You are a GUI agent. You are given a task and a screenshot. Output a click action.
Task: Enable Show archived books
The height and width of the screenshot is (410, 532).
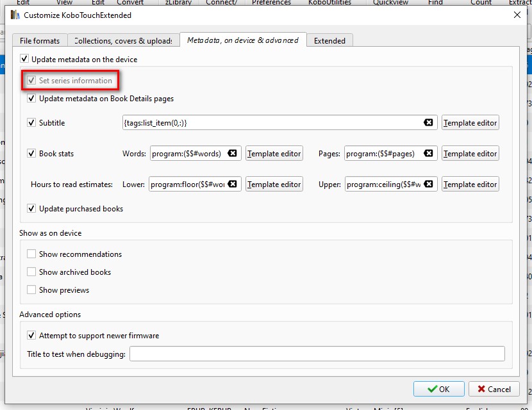point(31,272)
